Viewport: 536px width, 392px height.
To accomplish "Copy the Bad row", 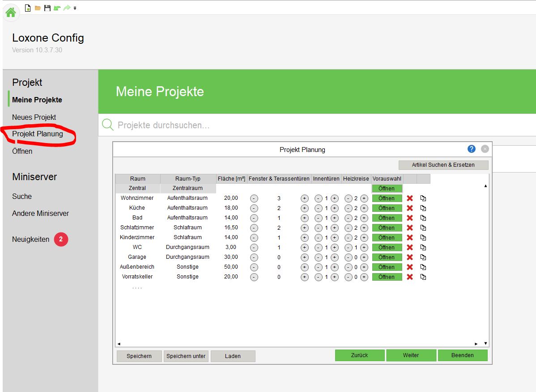I will click(x=423, y=218).
